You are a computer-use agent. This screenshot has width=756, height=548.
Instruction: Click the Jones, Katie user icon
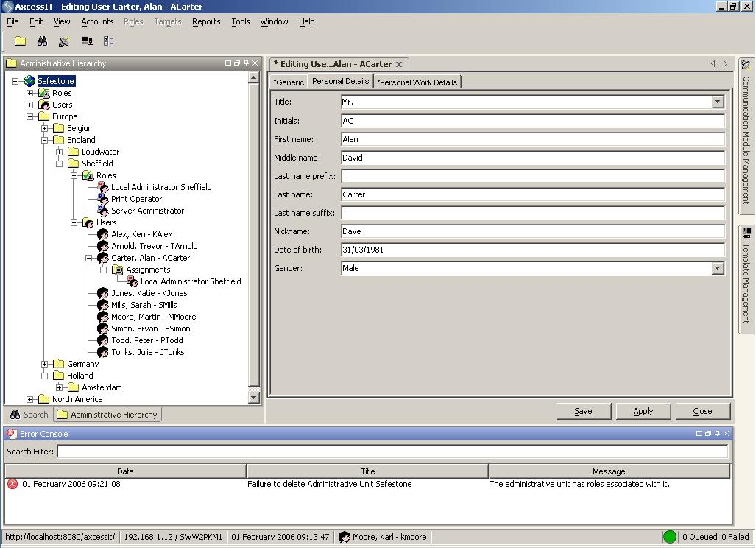pyautogui.click(x=103, y=293)
